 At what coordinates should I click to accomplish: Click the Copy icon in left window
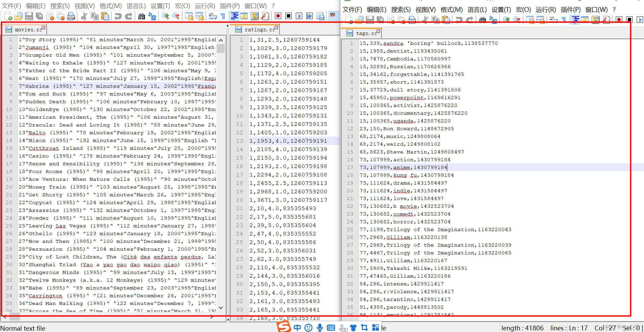click(95, 16)
